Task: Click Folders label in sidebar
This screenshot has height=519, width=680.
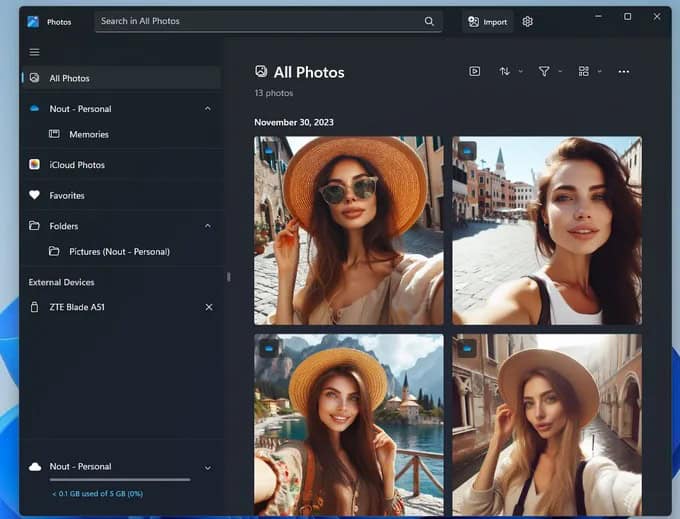Action: pos(64,226)
